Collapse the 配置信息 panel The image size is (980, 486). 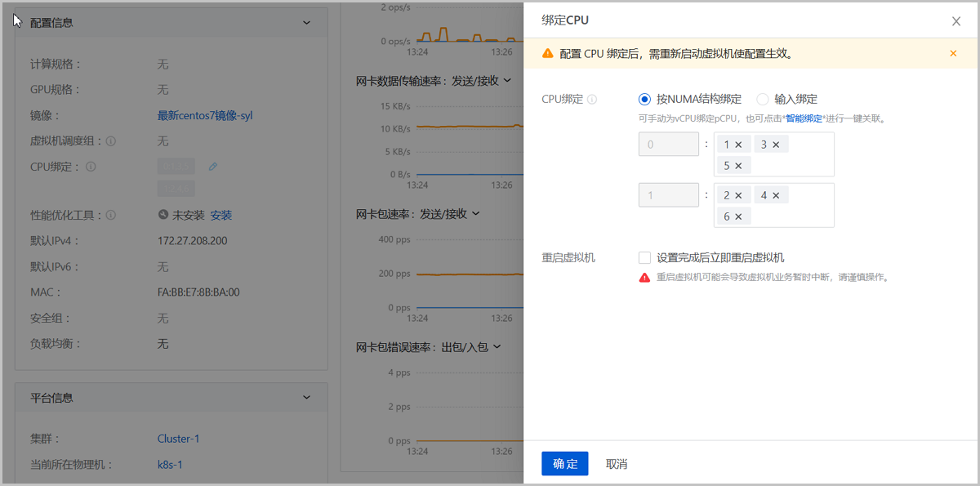pos(307,23)
